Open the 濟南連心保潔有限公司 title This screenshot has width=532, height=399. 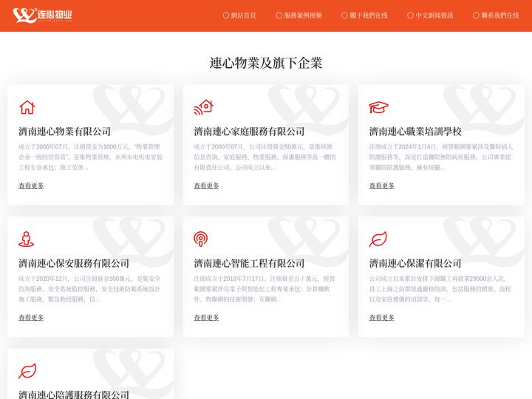415,263
